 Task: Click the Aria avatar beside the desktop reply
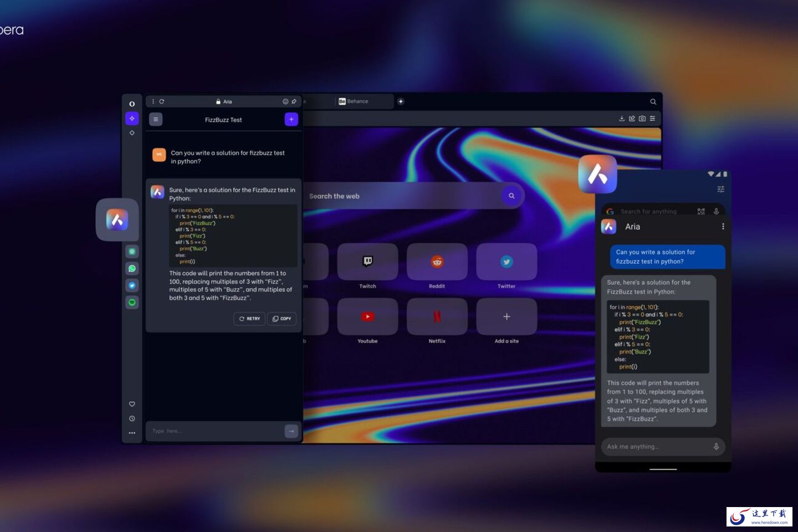(x=157, y=192)
